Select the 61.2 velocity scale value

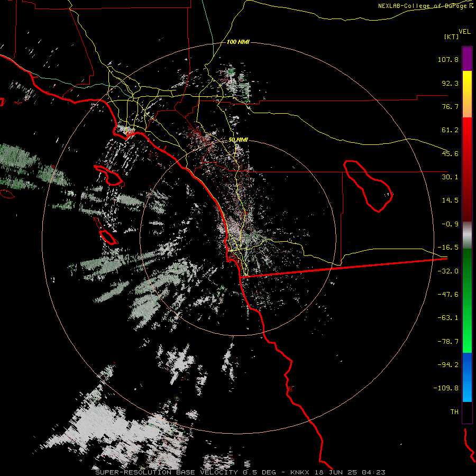click(450, 130)
